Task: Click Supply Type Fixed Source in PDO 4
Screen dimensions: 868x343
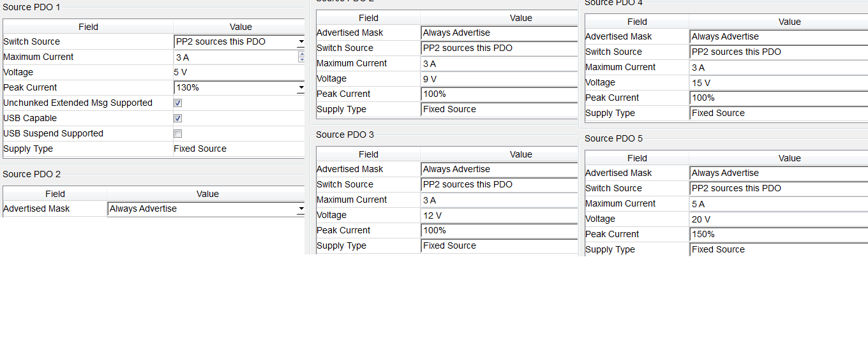Action: click(779, 113)
